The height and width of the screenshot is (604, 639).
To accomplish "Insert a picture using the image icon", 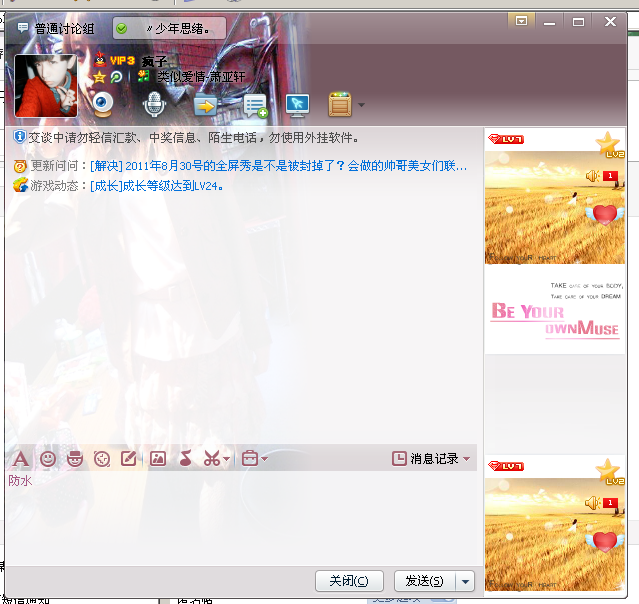I will 158,459.
